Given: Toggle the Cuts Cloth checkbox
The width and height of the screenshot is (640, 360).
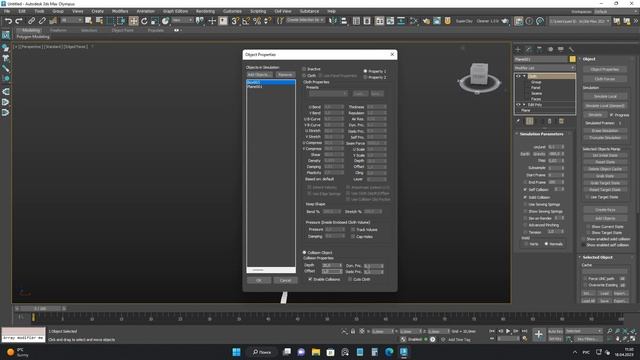Looking at the screenshot, I should [350, 279].
